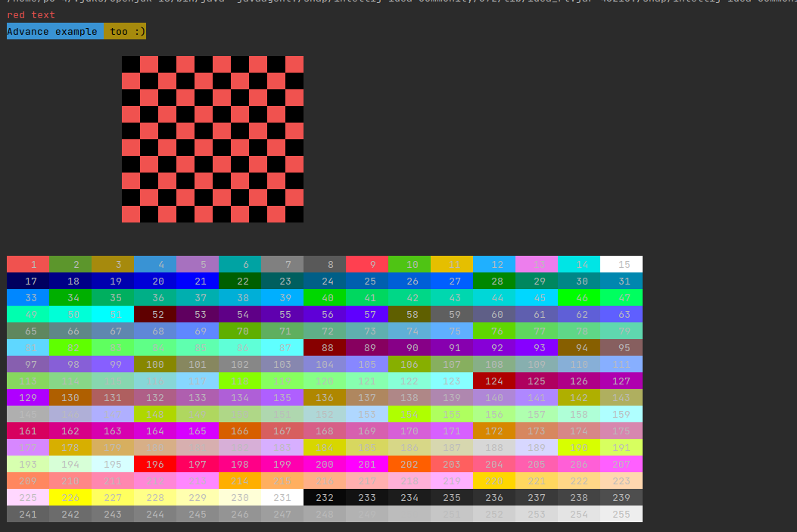Select the bright red cell 9
The height and width of the screenshot is (532, 797).
tap(367, 264)
